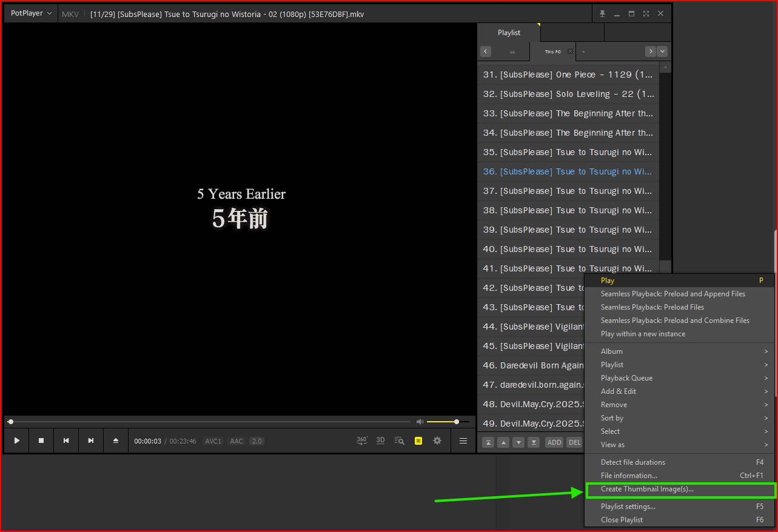
Task: Open the settings gear in control bar
Action: point(437,441)
